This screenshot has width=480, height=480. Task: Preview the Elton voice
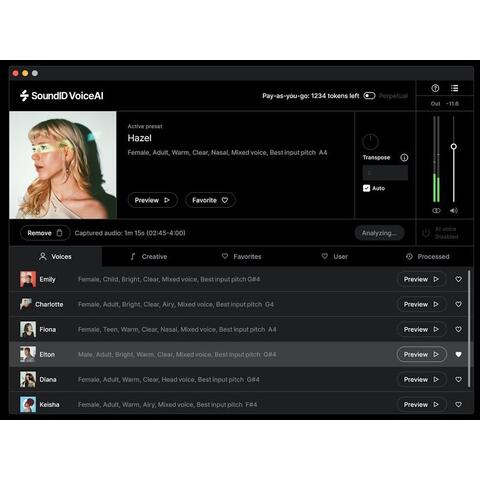(x=422, y=354)
